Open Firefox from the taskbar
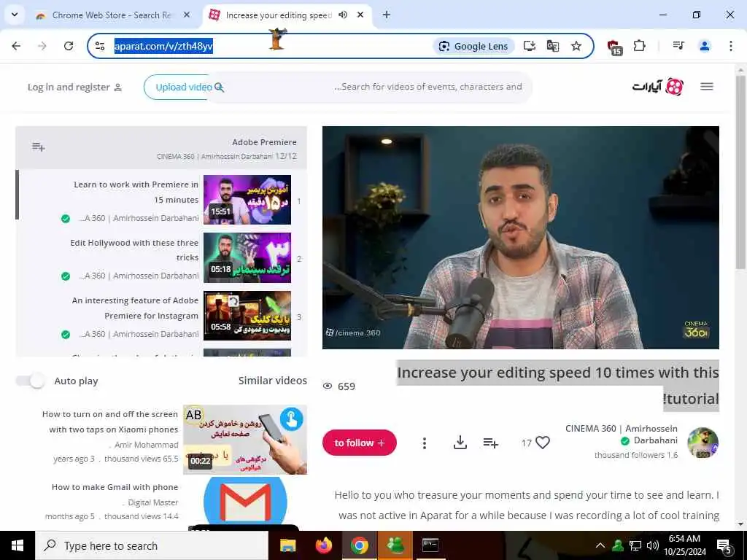 point(323,545)
